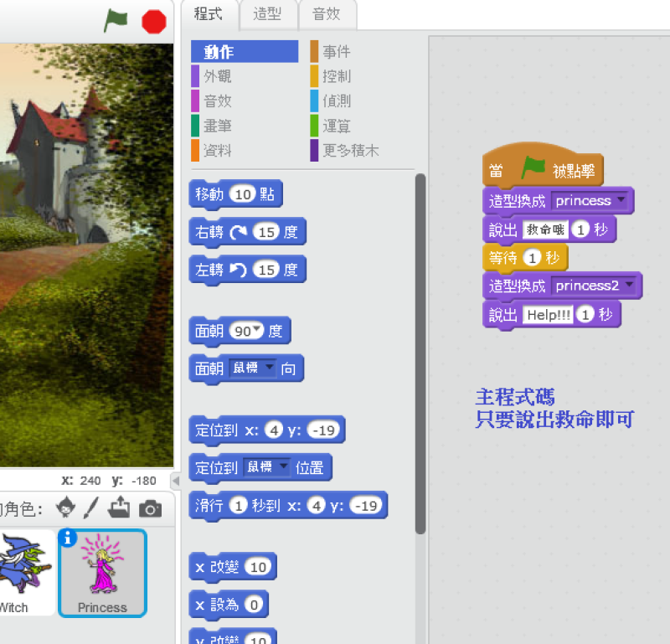Open the 音效 tab

(x=326, y=14)
